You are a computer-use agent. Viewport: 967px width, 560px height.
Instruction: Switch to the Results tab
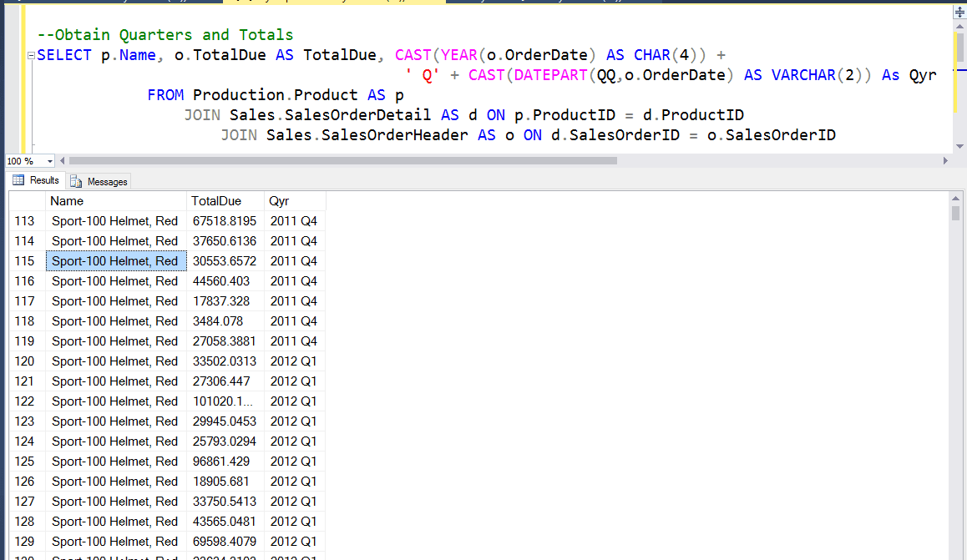point(36,180)
